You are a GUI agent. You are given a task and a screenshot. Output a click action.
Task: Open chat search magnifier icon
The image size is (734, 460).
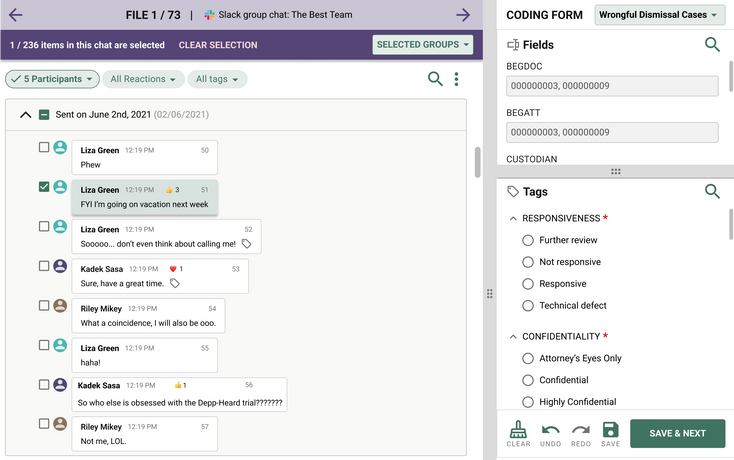[435, 79]
